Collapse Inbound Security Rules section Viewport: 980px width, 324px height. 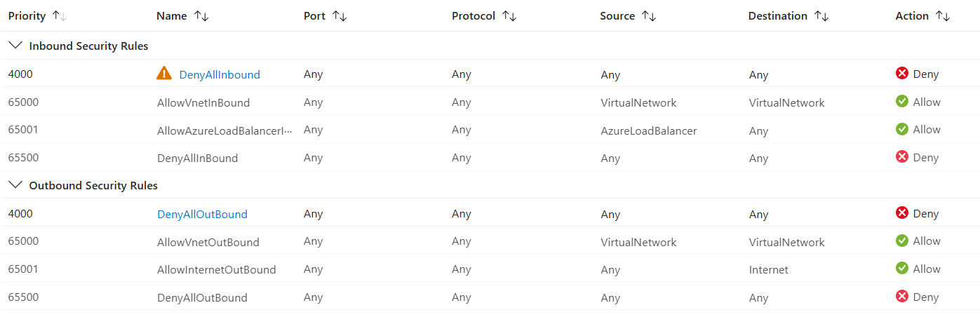[15, 46]
